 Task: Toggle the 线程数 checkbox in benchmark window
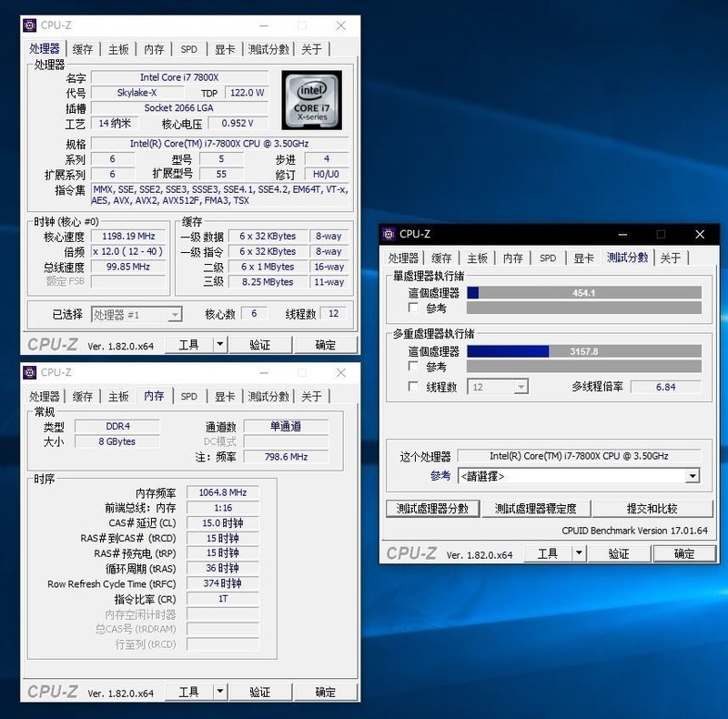[x=413, y=387]
